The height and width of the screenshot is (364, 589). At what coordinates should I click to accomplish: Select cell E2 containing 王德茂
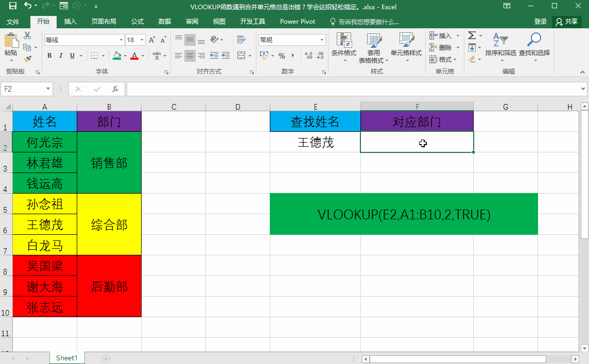pos(315,142)
